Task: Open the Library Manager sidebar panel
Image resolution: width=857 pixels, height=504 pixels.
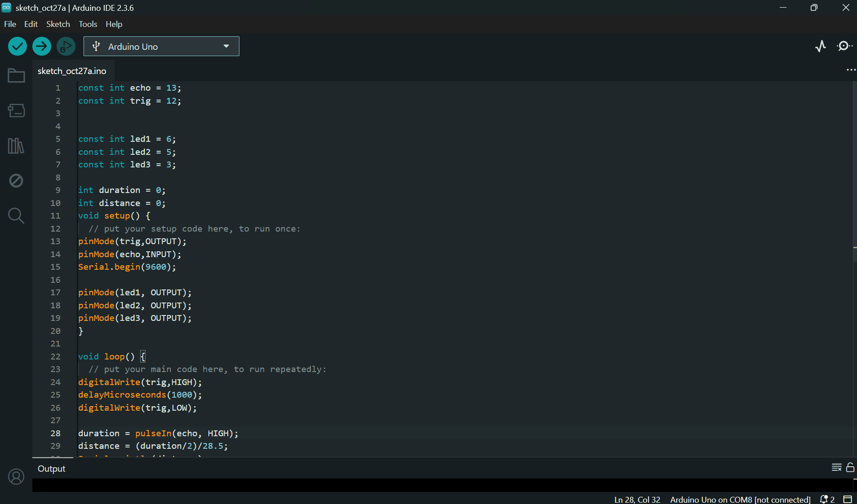Action: 16,146
